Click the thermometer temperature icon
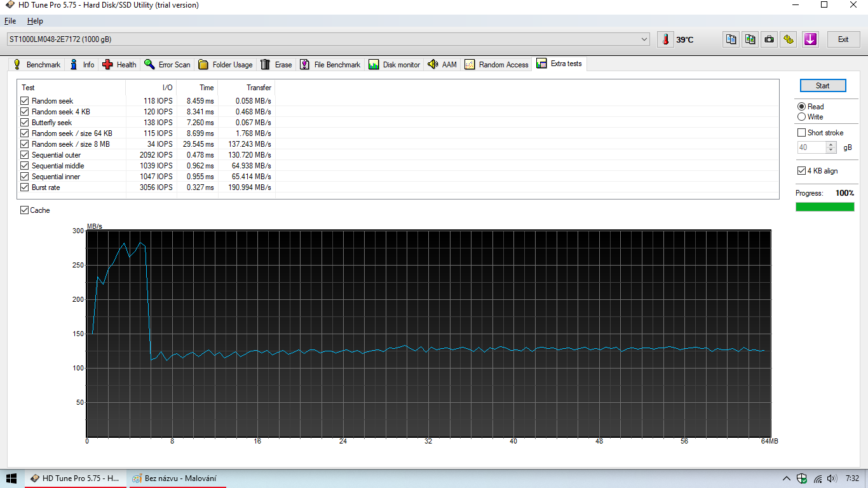The image size is (868, 488). [665, 39]
